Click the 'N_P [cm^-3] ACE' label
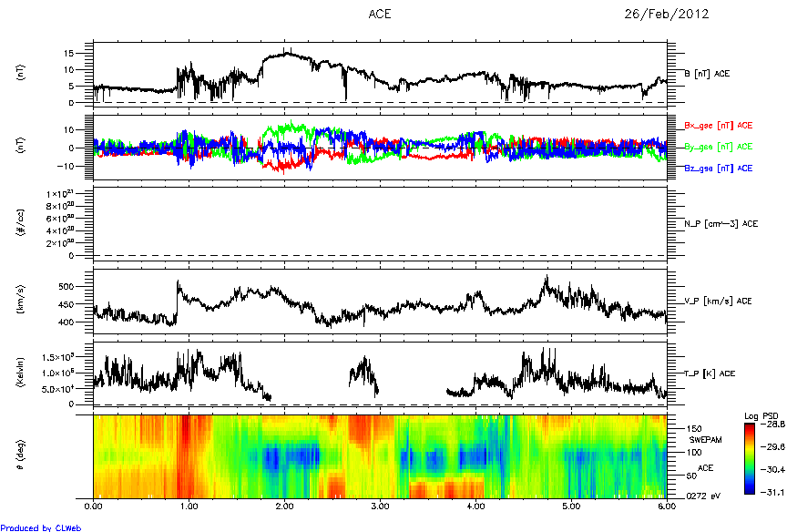This screenshot has width=787, height=532. click(721, 224)
